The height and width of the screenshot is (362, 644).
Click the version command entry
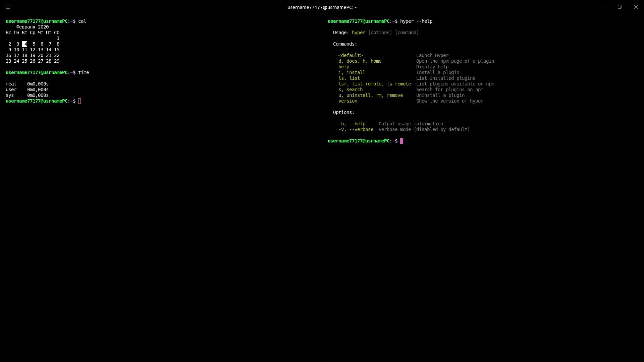[348, 101]
